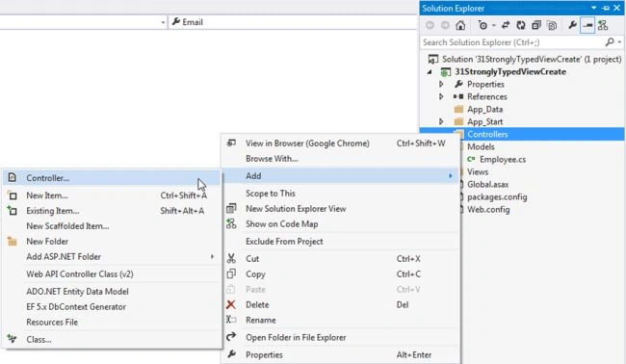Refresh the Solution Explorer
Viewport: 626px width, 364px height.
[521, 26]
